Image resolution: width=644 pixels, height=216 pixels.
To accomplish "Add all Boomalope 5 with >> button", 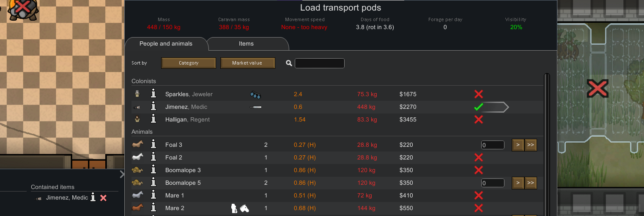I will tap(531, 183).
